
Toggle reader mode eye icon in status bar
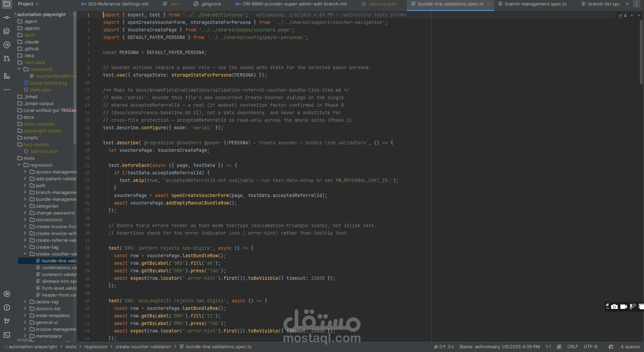tap(559, 347)
